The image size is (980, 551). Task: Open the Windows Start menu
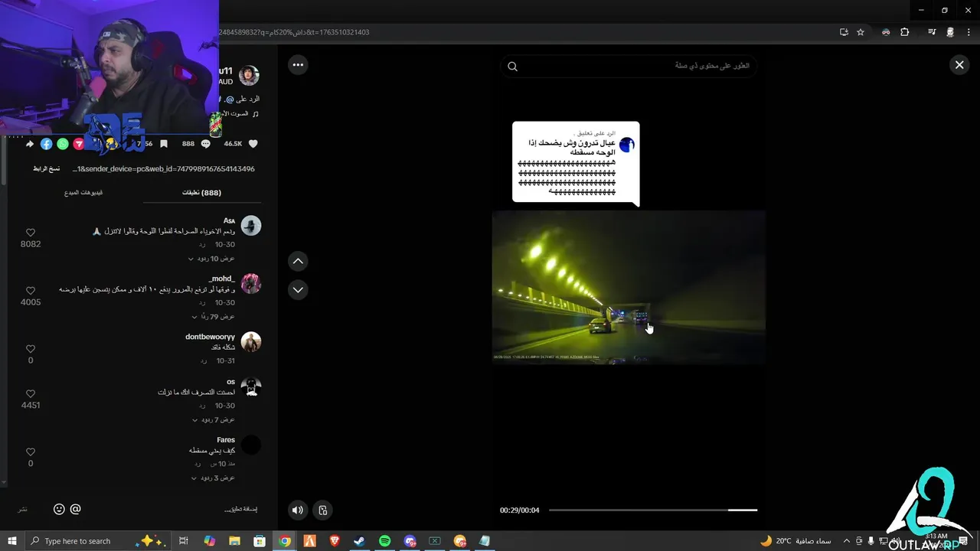click(11, 541)
